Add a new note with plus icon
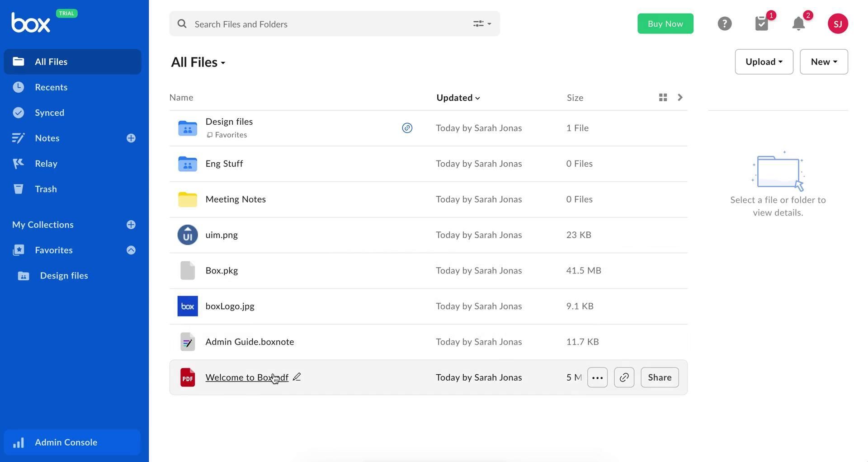Image resolution: width=868 pixels, height=462 pixels. point(131,138)
